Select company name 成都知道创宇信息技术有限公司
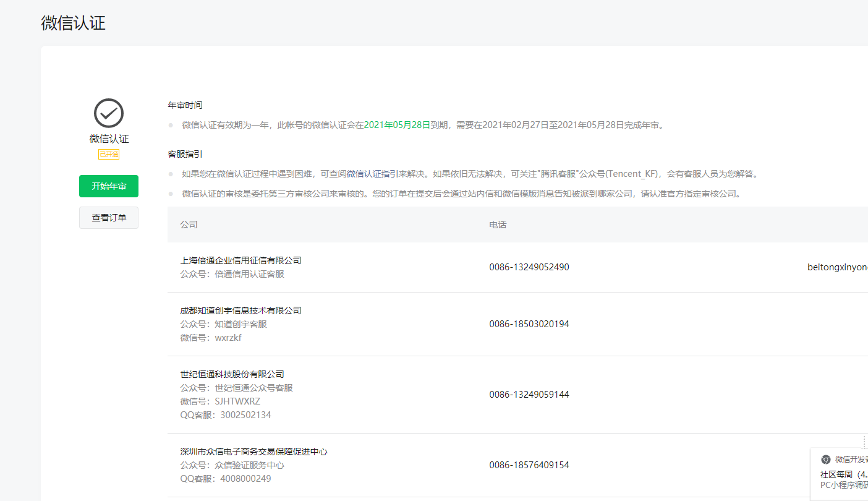 pos(241,310)
